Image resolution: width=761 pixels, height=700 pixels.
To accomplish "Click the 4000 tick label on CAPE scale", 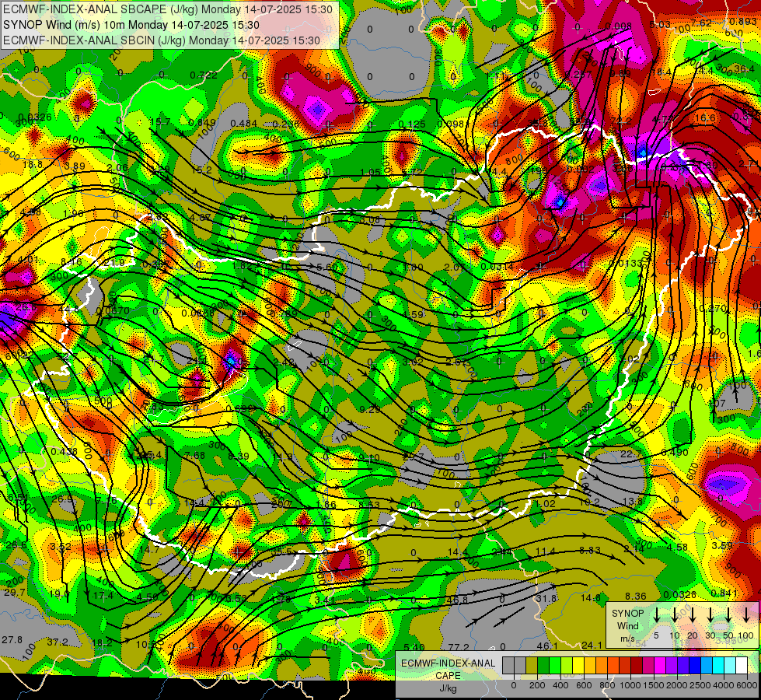I will (724, 685).
